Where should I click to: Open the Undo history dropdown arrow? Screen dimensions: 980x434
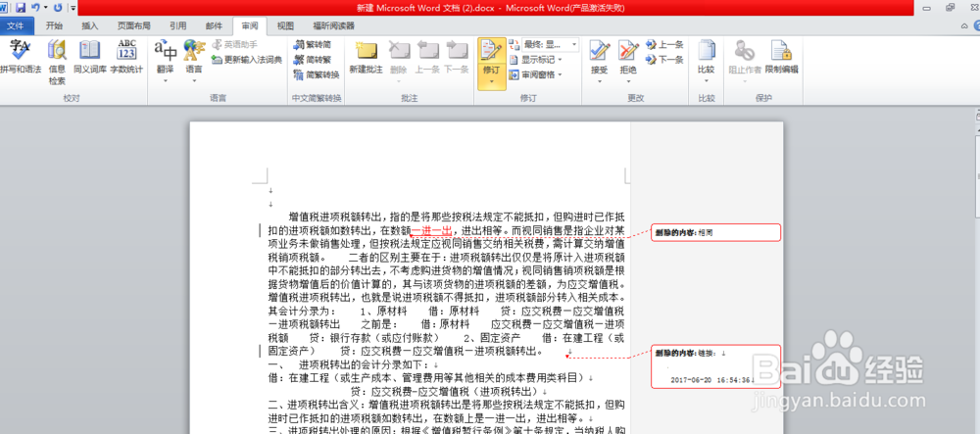coord(46,8)
